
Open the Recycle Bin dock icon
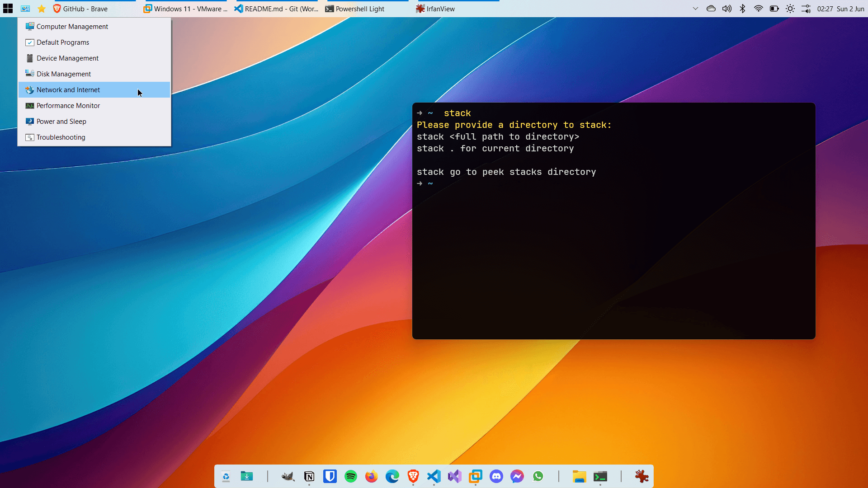(226, 476)
